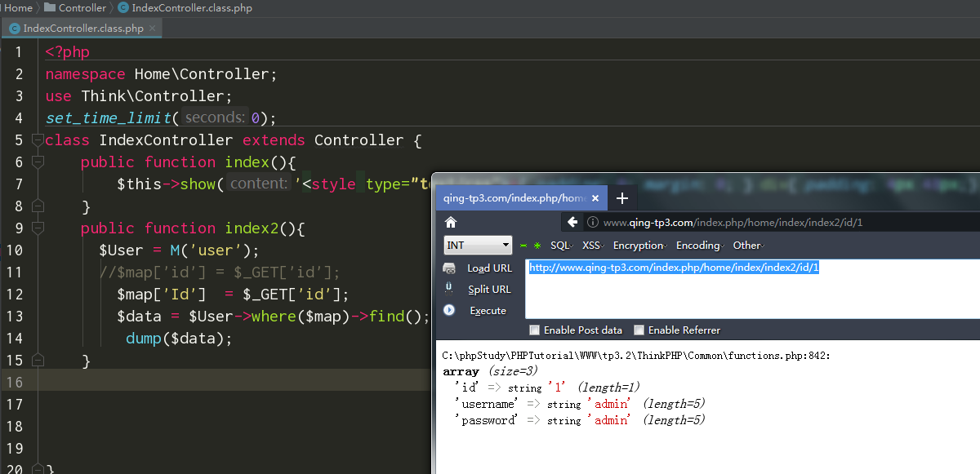Open site info icon beside the address
Viewport: 980px width, 474px height.
coord(592,222)
